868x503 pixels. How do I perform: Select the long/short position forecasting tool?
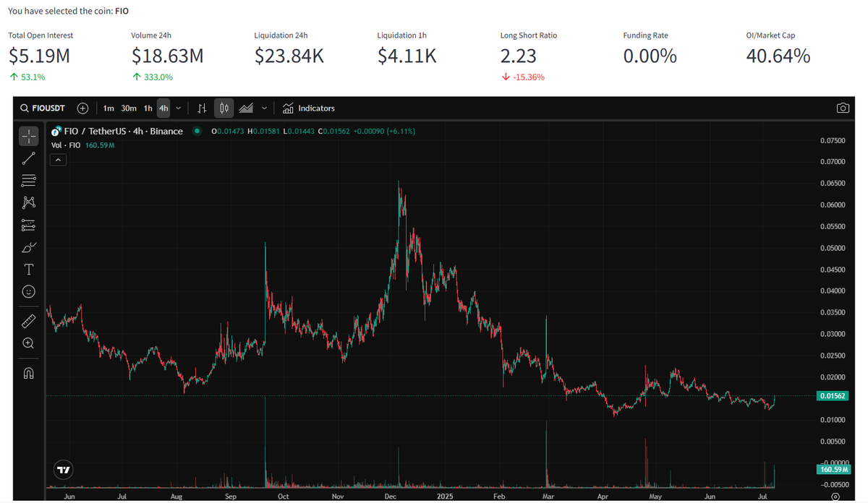28,225
